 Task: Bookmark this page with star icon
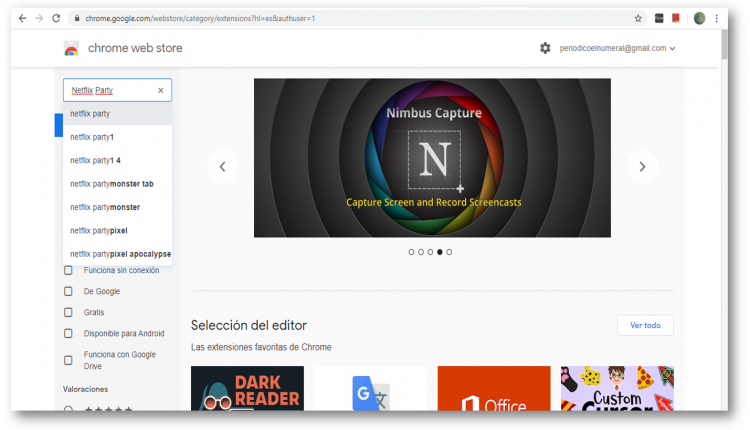coord(638,18)
